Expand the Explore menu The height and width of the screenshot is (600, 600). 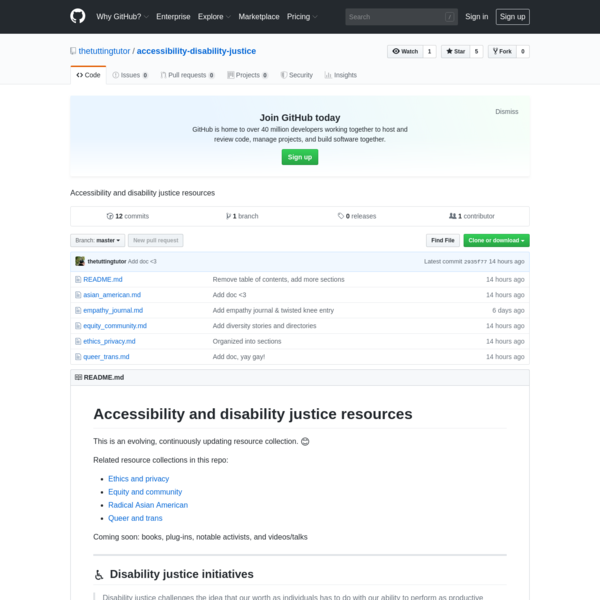(214, 17)
